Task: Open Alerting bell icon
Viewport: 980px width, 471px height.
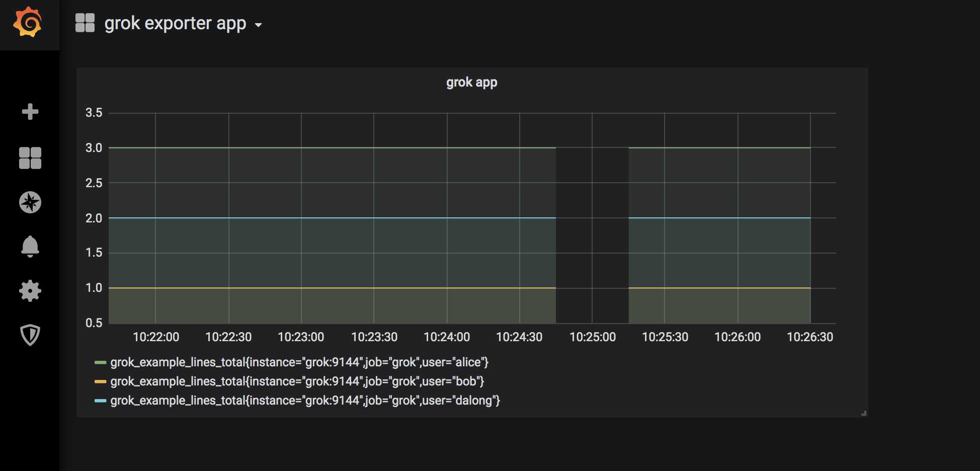Action: point(30,247)
